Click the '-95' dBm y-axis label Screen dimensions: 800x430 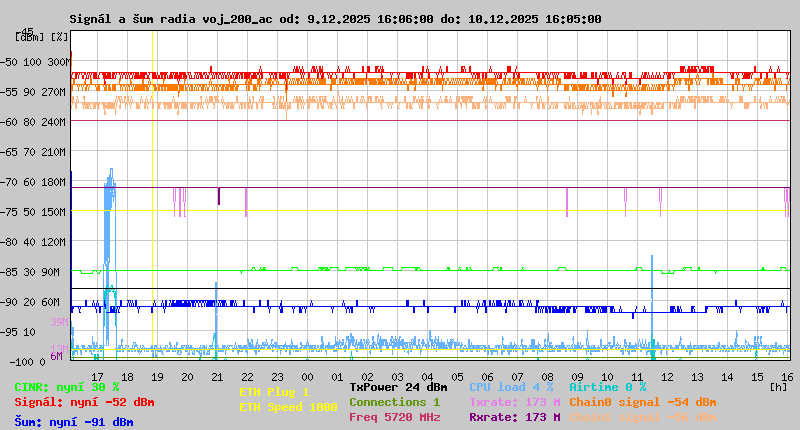click(x=9, y=332)
